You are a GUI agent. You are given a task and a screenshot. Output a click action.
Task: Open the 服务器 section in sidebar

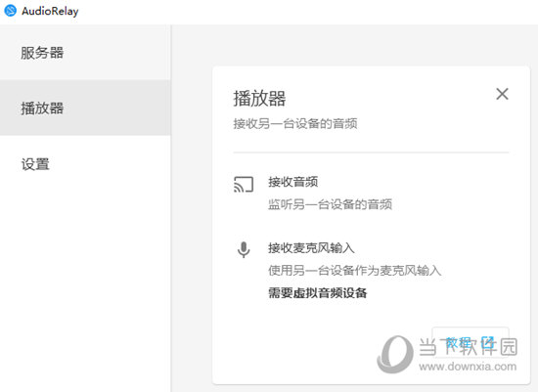click(85, 53)
